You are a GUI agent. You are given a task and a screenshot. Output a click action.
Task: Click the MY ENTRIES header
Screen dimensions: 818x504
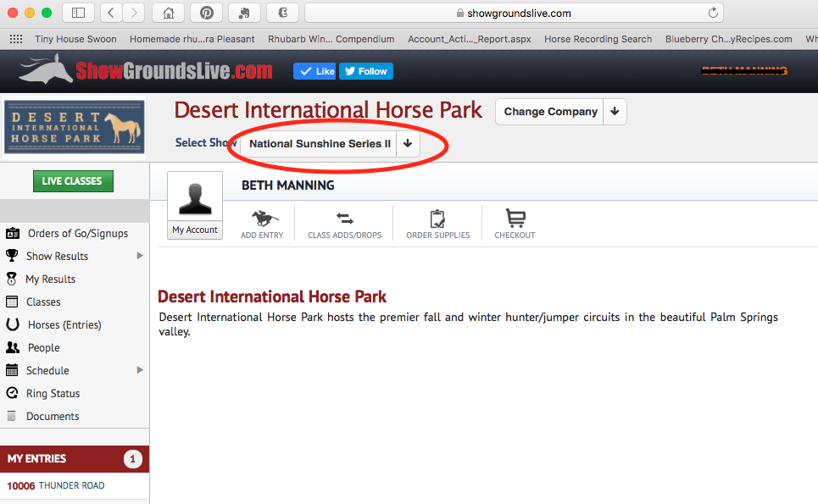click(x=75, y=458)
